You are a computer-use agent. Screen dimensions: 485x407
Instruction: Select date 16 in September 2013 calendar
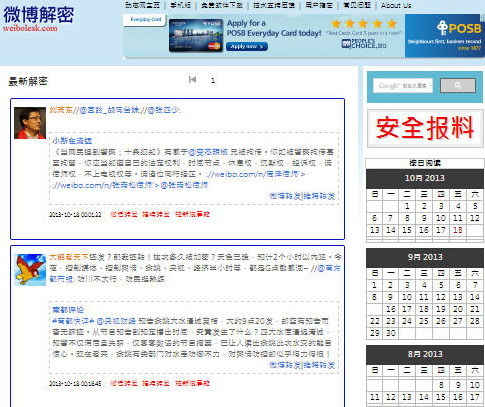(391, 309)
